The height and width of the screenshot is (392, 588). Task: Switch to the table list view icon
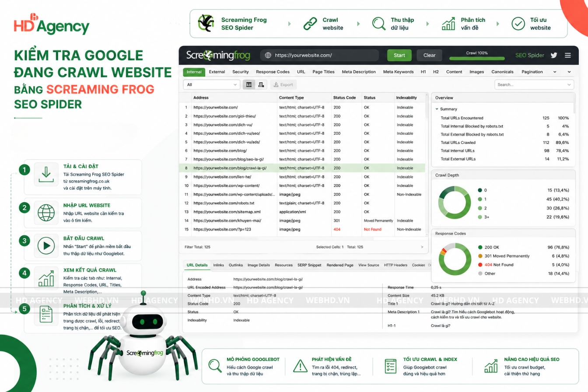coord(249,84)
